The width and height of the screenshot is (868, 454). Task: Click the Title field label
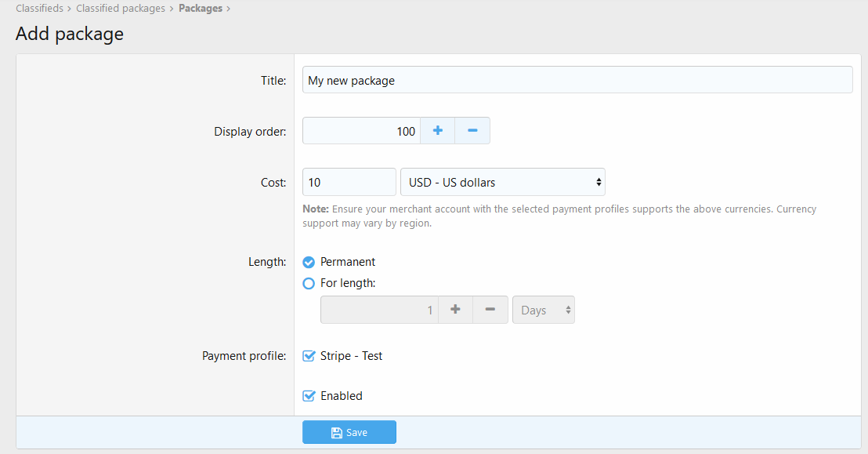[273, 80]
